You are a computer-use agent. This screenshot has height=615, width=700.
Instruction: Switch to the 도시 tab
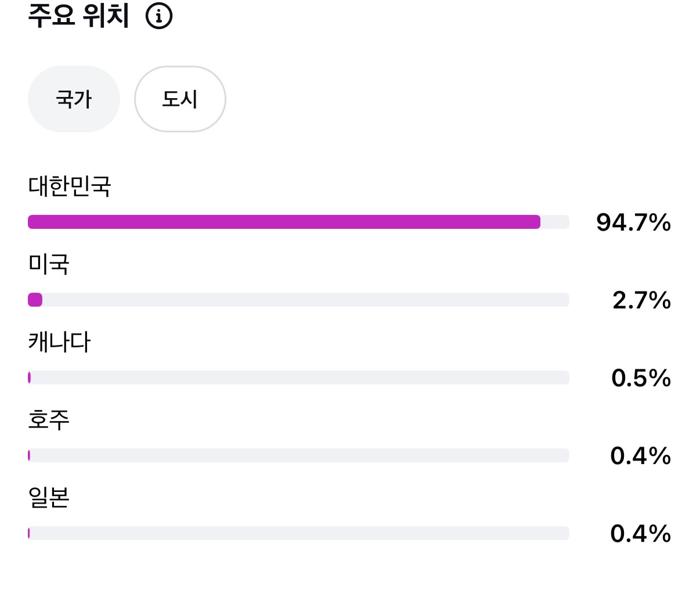click(180, 99)
